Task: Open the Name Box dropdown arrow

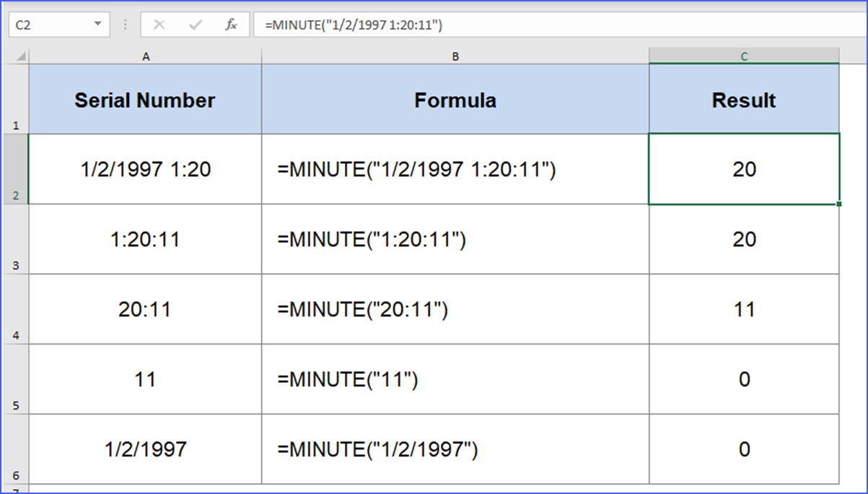Action: pyautogui.click(x=99, y=24)
